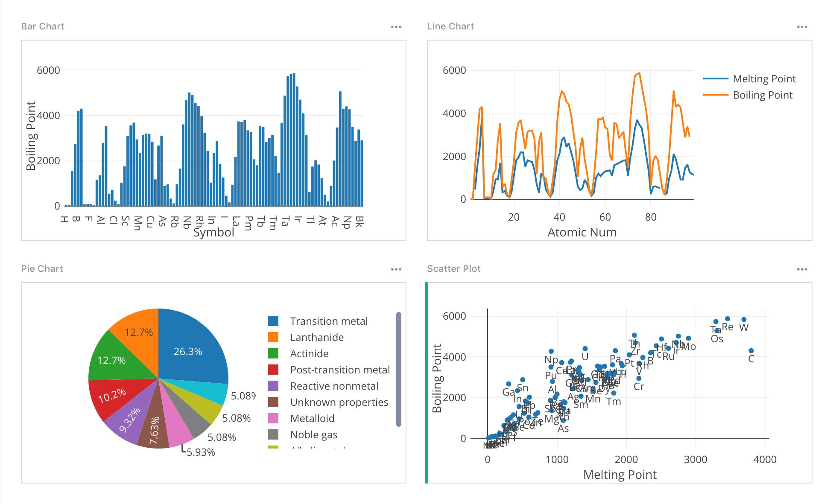The image size is (833, 504).
Task: Click the Atomic Num axis title
Action: click(582, 233)
